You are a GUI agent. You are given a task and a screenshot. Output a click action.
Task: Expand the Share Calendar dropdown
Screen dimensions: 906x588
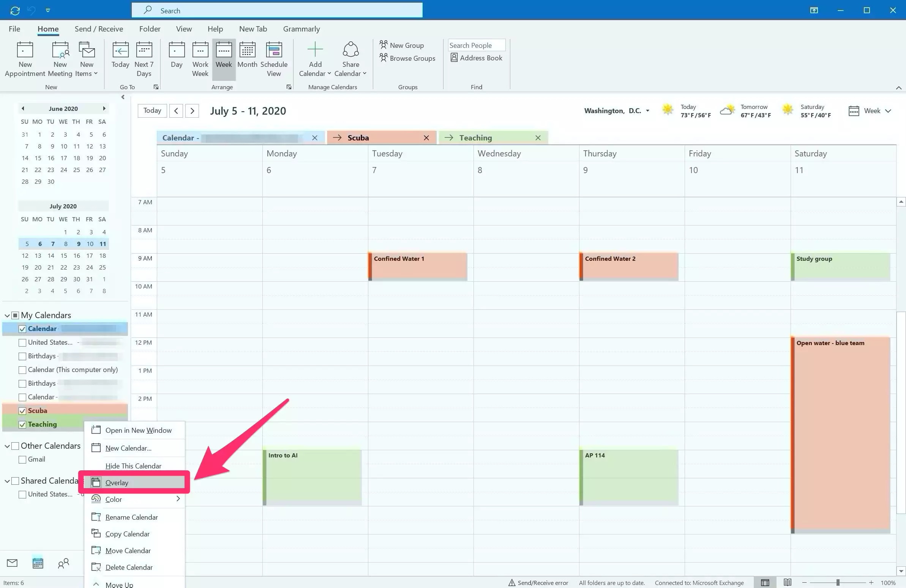point(365,73)
